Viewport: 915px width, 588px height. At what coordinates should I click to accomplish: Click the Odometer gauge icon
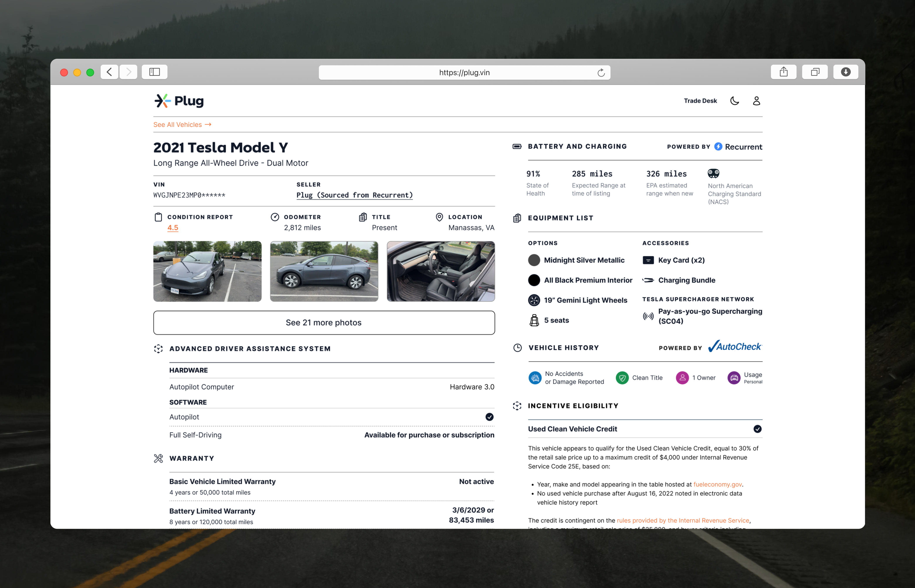275,217
